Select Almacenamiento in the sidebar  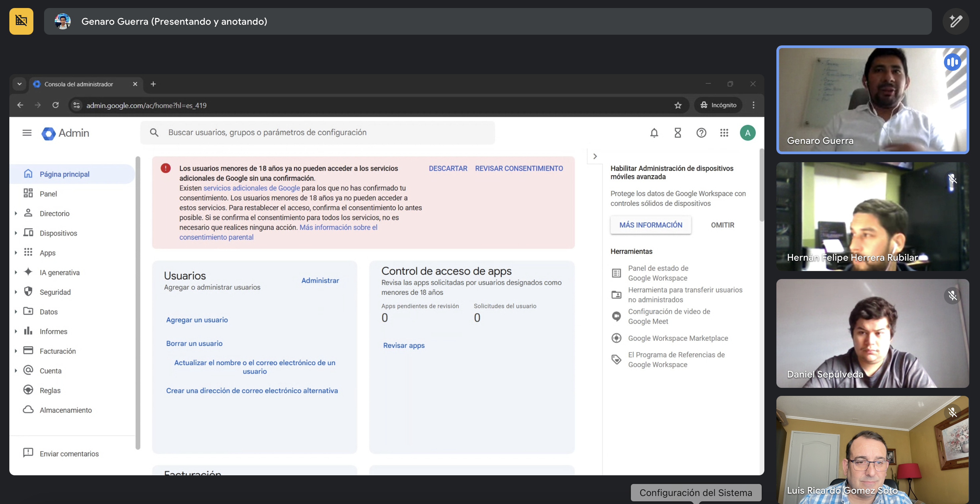(x=65, y=410)
